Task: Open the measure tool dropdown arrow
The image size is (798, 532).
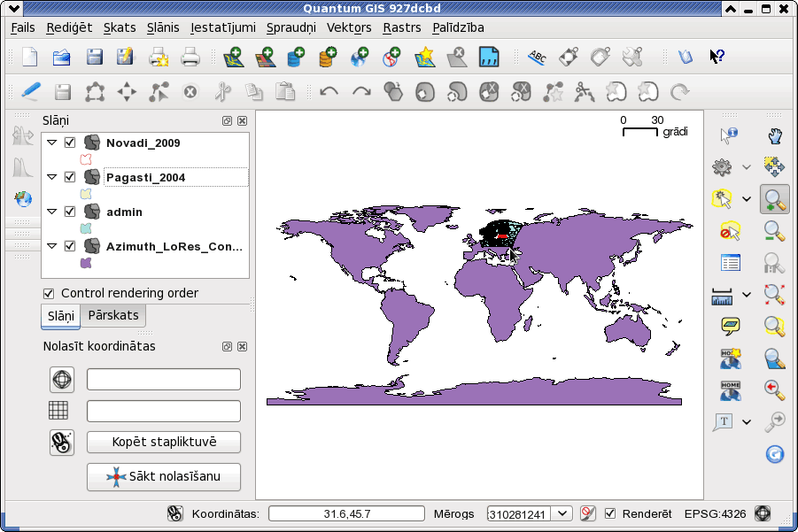Action: (x=747, y=295)
